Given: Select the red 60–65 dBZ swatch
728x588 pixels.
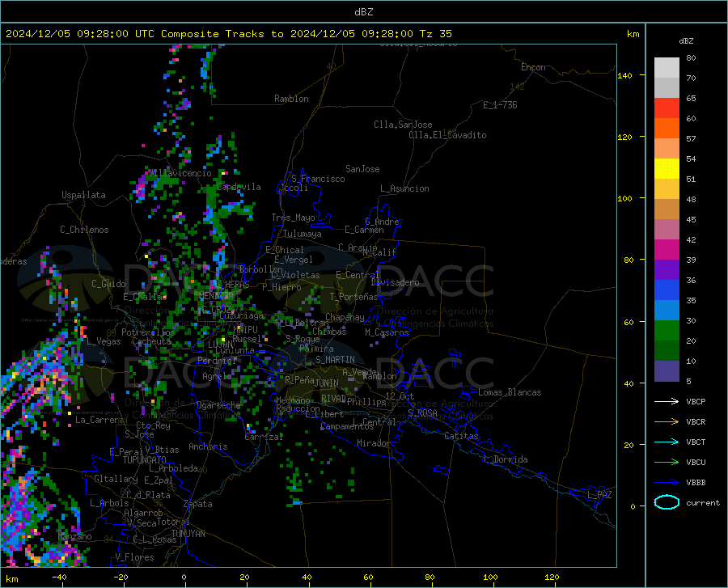Looking at the screenshot, I should pyautogui.click(x=667, y=108).
